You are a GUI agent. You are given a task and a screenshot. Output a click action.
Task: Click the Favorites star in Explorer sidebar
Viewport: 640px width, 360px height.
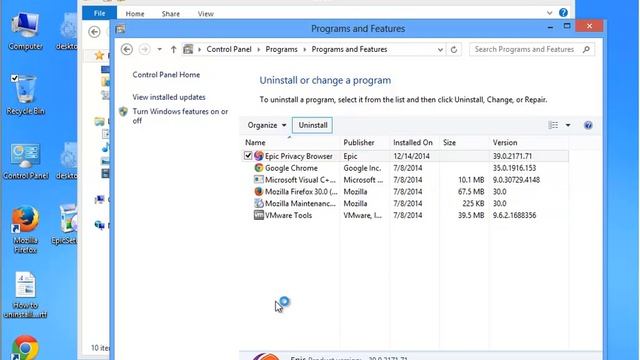(x=99, y=55)
